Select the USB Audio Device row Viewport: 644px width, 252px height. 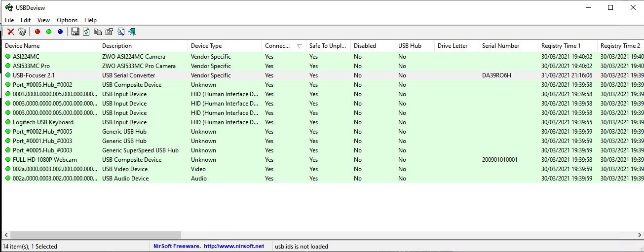coord(322,179)
